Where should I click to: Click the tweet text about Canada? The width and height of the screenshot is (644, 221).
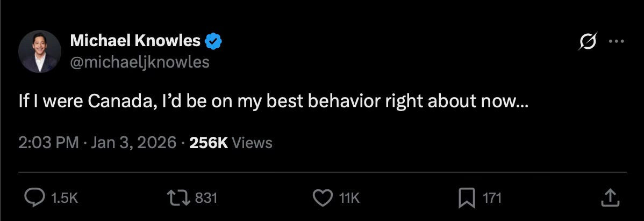click(273, 102)
